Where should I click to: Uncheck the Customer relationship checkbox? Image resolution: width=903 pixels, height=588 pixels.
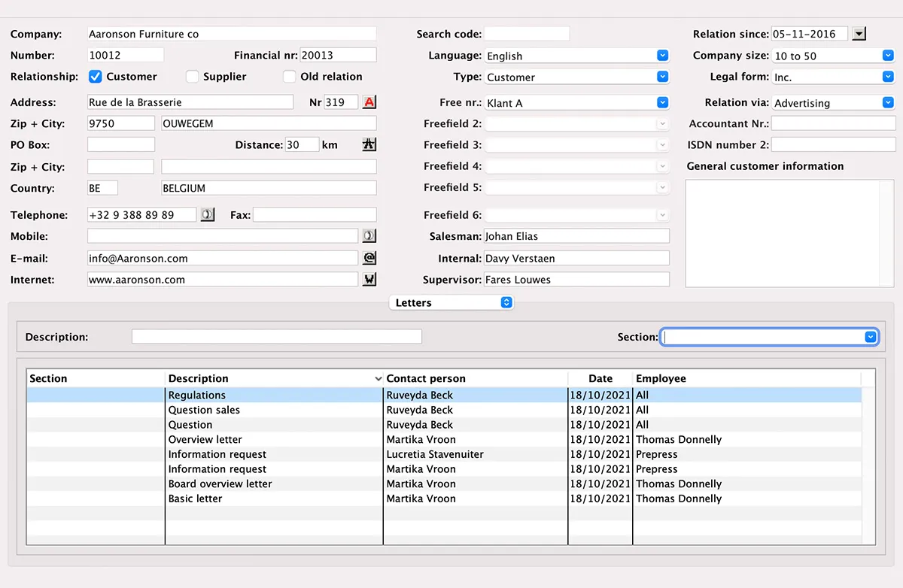click(x=96, y=77)
